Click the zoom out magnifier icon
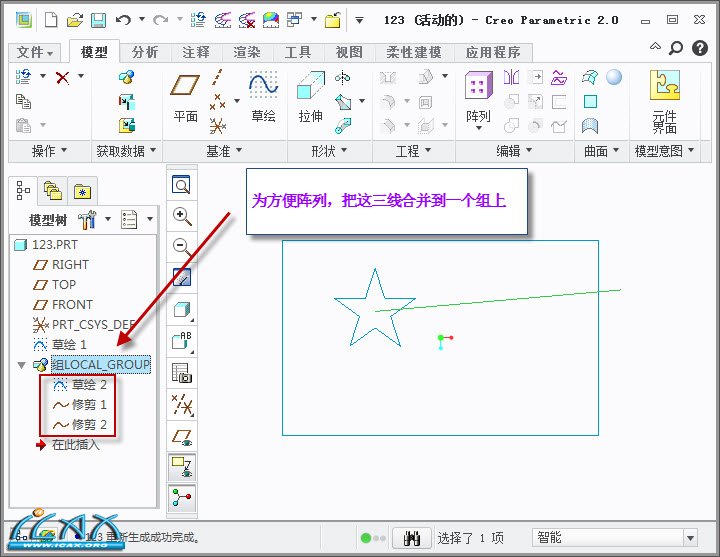 click(x=181, y=246)
